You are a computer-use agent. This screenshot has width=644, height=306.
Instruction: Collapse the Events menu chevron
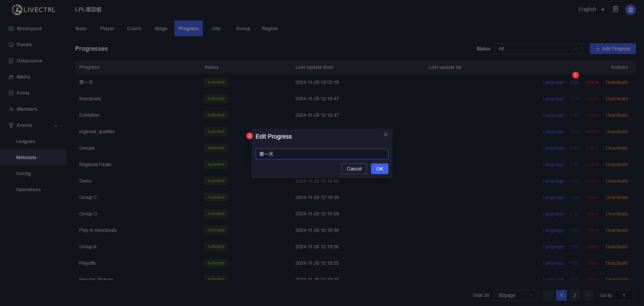[x=56, y=126]
